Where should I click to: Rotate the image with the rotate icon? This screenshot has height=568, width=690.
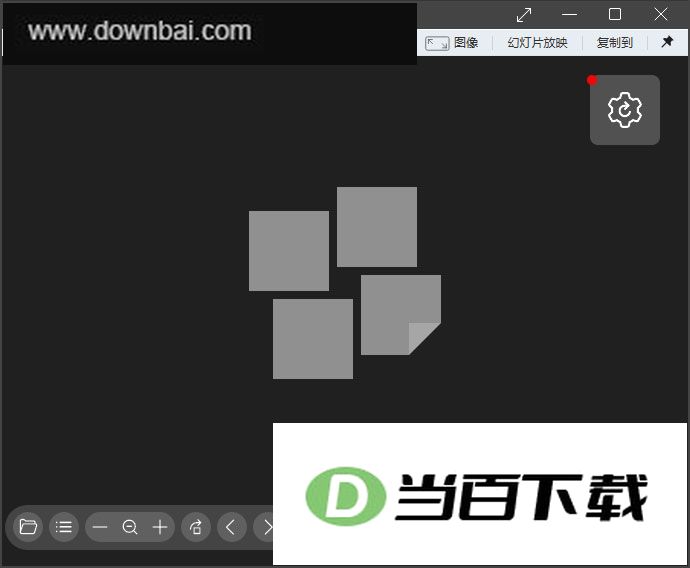(x=196, y=527)
